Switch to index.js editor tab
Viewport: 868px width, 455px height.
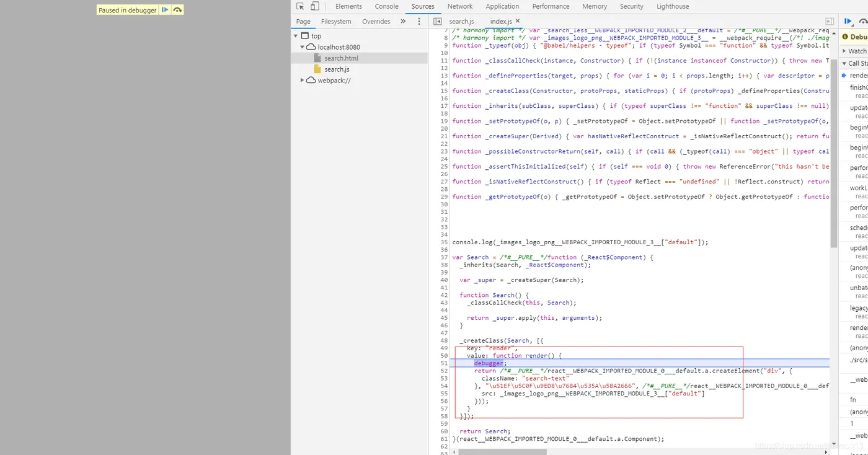coord(501,21)
